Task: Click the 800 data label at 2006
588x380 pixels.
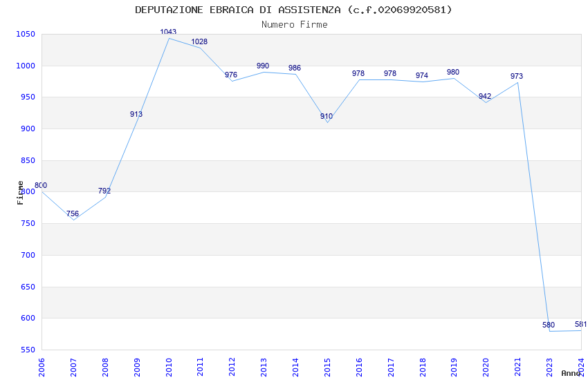Action: (x=41, y=185)
